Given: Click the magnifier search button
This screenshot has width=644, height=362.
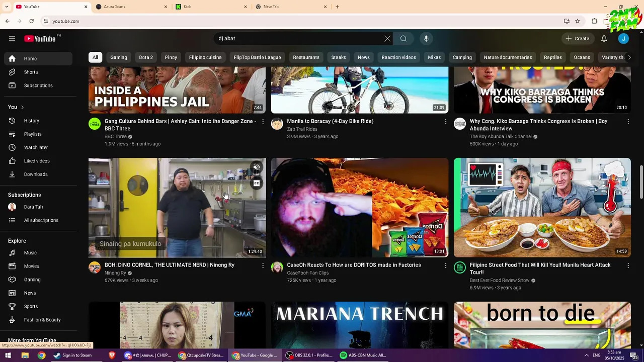Looking at the screenshot, I should 404,39.
